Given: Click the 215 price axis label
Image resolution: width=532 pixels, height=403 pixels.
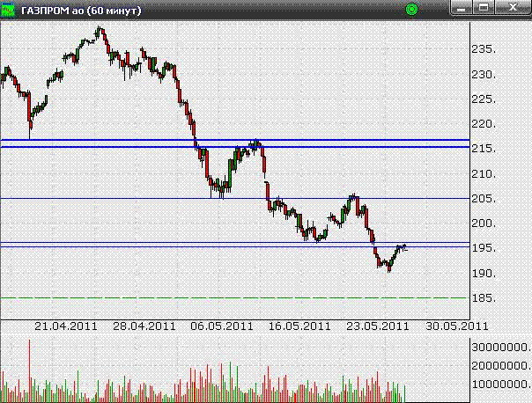Looking at the screenshot, I should click(x=484, y=149).
